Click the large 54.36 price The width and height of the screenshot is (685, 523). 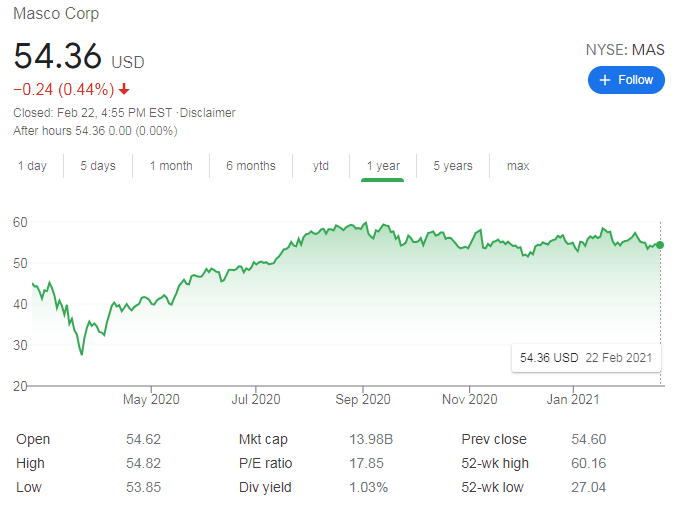(x=58, y=56)
